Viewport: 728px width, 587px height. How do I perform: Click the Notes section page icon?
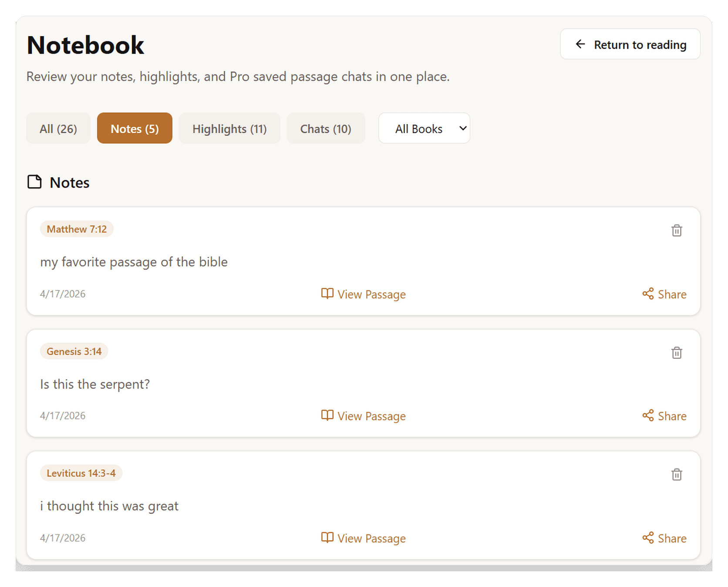[x=34, y=182]
